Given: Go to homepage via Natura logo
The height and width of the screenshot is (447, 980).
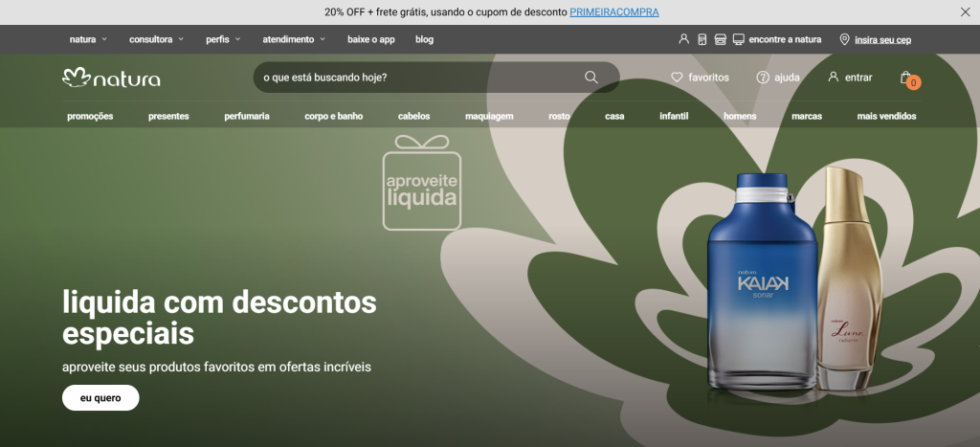Looking at the screenshot, I should [x=111, y=78].
